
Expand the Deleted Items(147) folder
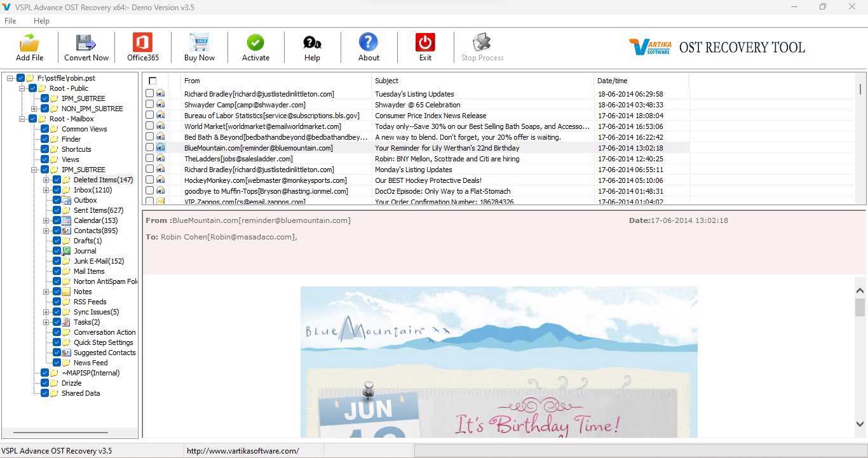pos(46,180)
